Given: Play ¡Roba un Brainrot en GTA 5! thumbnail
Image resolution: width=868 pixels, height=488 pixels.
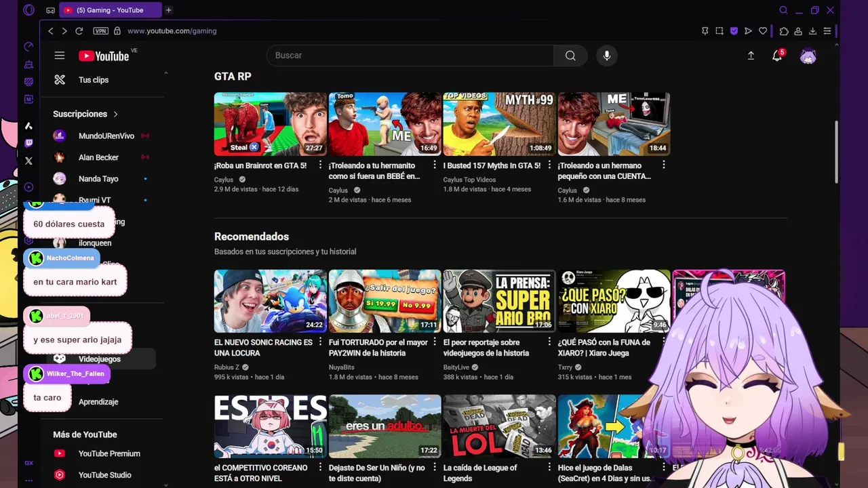Looking at the screenshot, I should tap(271, 124).
